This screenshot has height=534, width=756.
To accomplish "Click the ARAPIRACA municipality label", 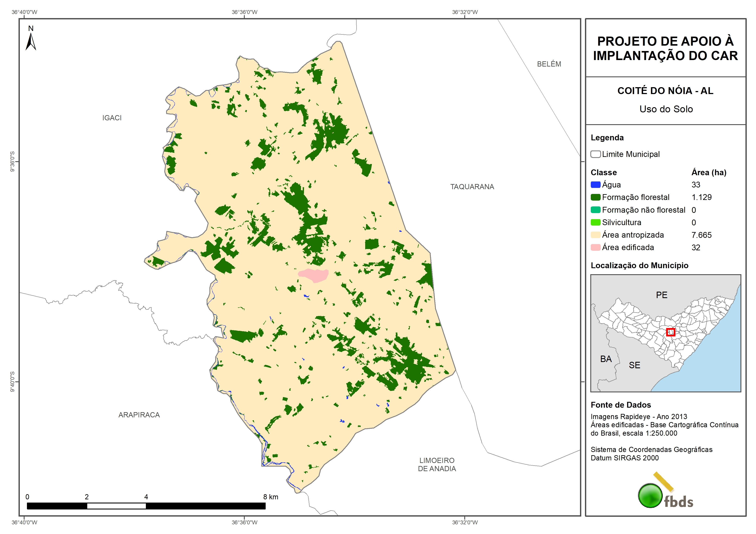I will [x=139, y=415].
